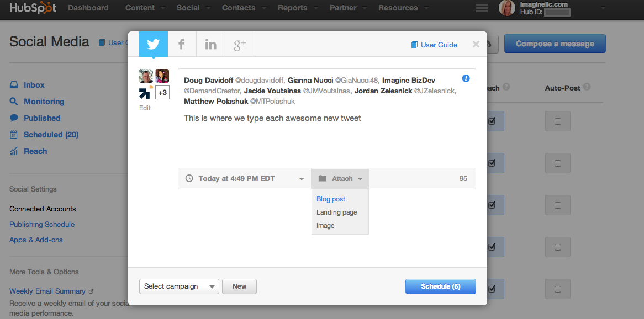Switch to the LinkedIn tab in composer

click(x=210, y=44)
